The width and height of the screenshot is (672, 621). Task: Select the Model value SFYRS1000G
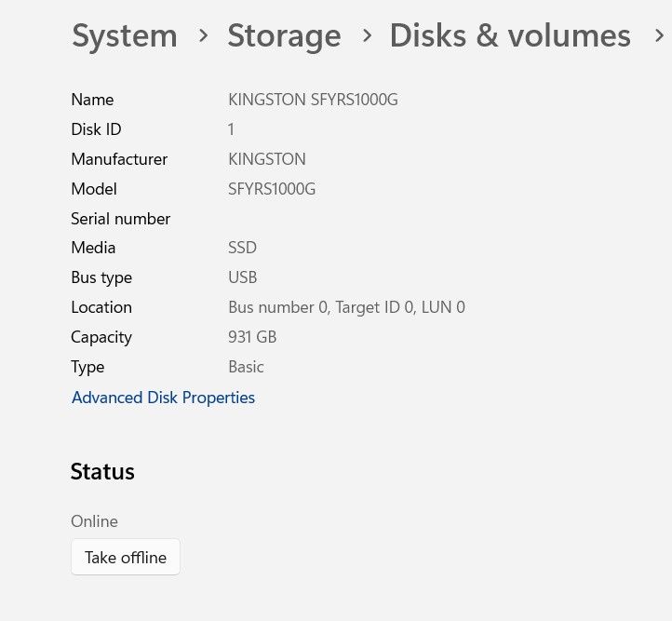(272, 189)
